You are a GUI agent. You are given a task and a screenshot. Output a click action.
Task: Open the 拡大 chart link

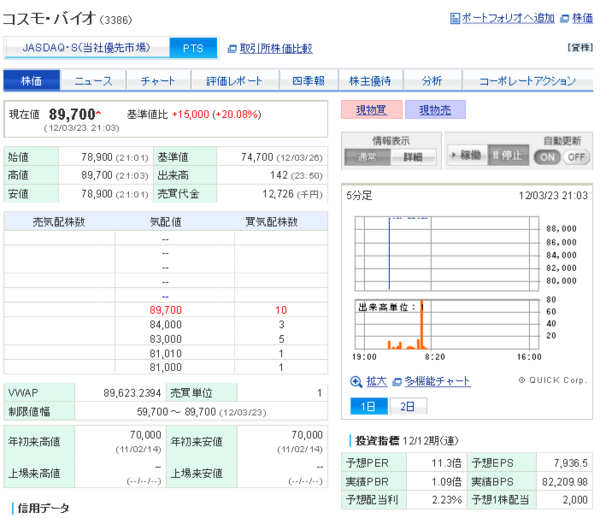tap(377, 381)
